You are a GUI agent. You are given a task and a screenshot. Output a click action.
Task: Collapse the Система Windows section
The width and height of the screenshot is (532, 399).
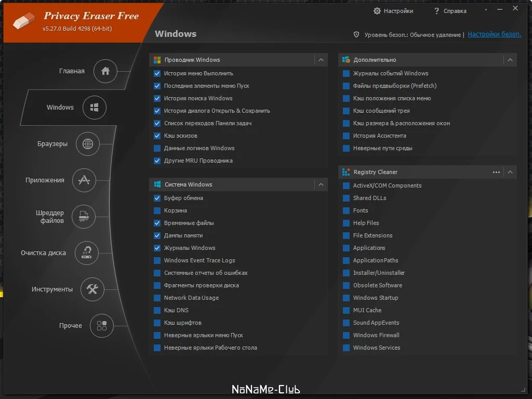321,184
